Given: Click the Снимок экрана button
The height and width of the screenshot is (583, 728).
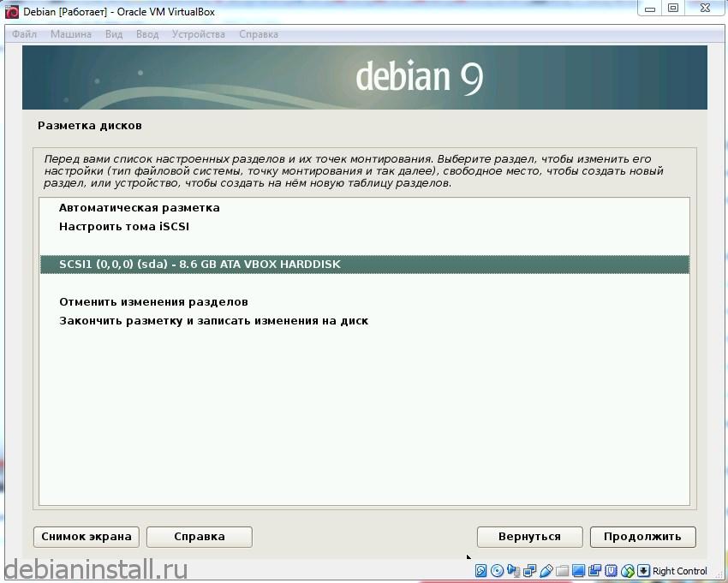Looking at the screenshot, I should pyautogui.click(x=87, y=537).
